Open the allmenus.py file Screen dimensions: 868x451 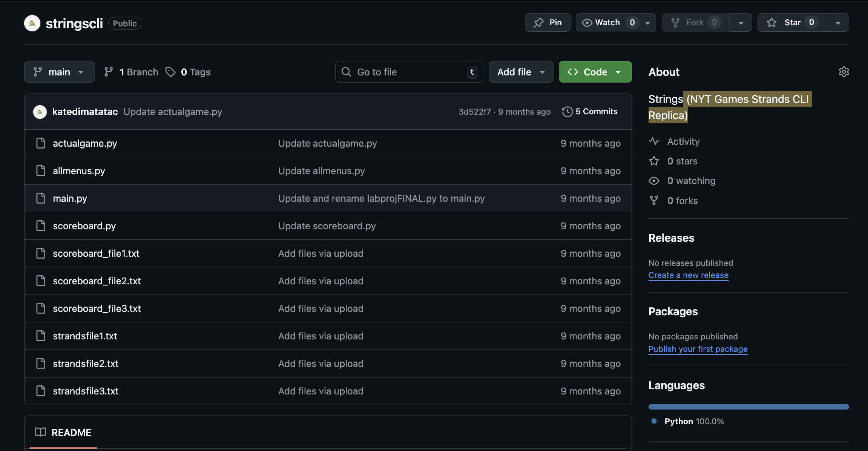[79, 171]
